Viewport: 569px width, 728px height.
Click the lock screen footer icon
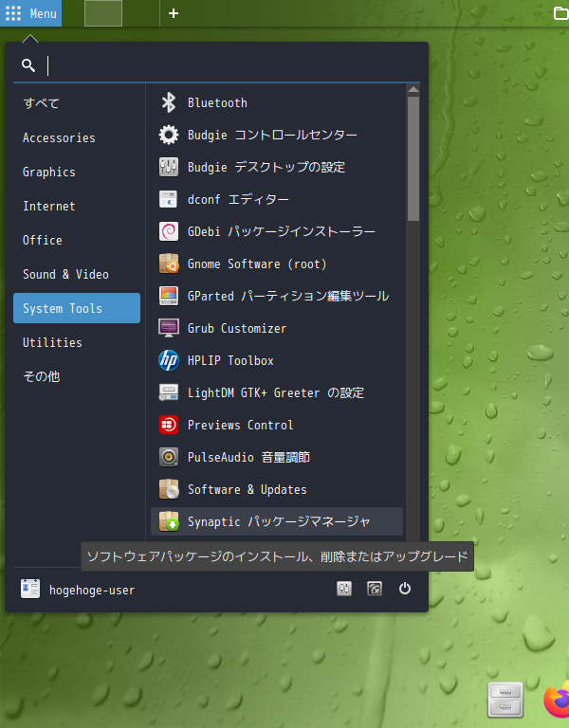point(375,589)
